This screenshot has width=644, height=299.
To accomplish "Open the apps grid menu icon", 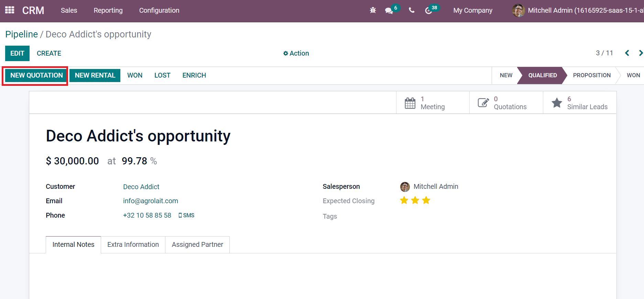I will point(10,10).
